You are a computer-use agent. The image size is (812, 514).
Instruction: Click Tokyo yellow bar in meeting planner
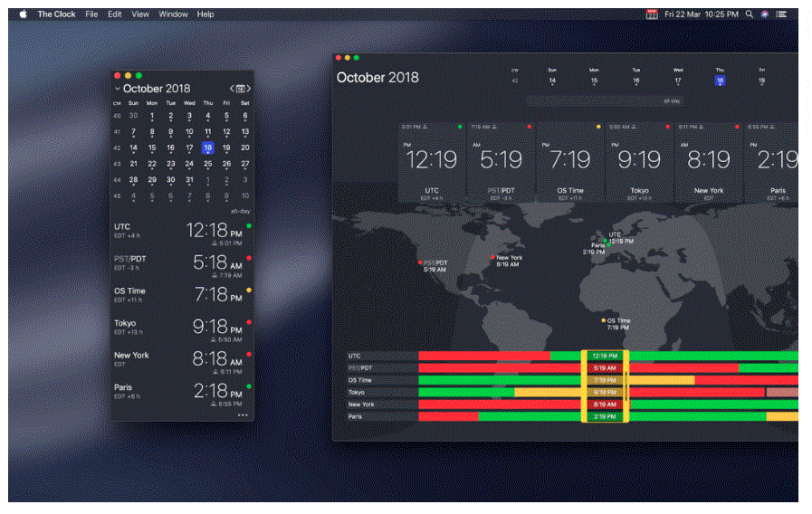(548, 393)
